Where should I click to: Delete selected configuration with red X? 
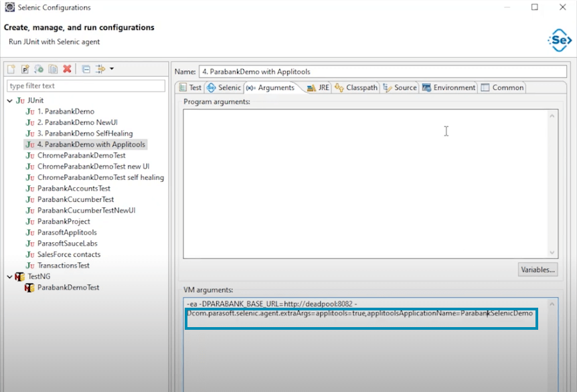(67, 69)
